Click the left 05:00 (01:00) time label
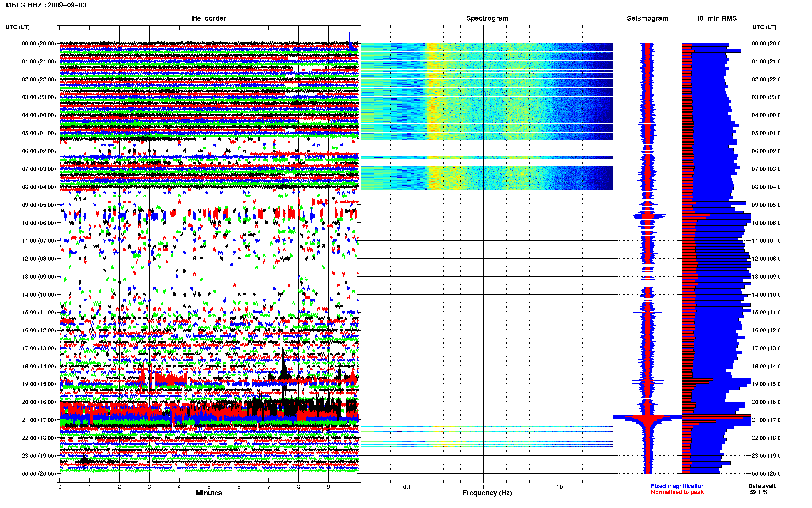The height and width of the screenshot is (508, 812). click(x=39, y=133)
